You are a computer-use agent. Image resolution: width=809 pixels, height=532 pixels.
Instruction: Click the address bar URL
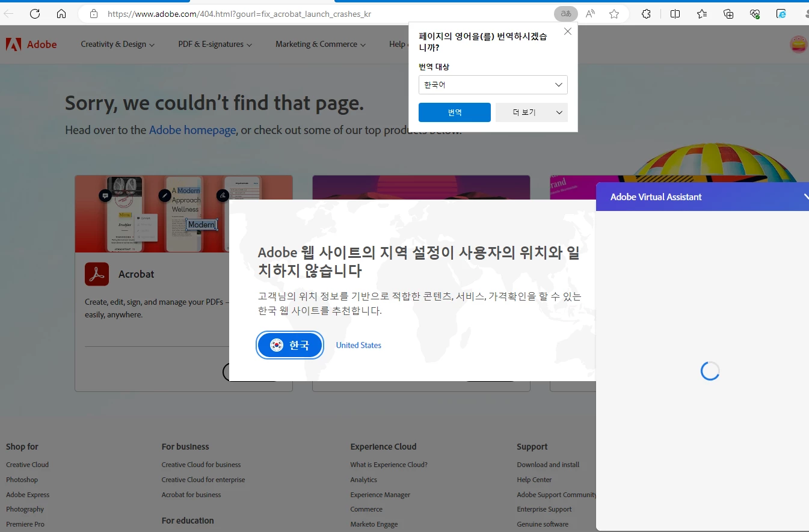click(x=239, y=14)
